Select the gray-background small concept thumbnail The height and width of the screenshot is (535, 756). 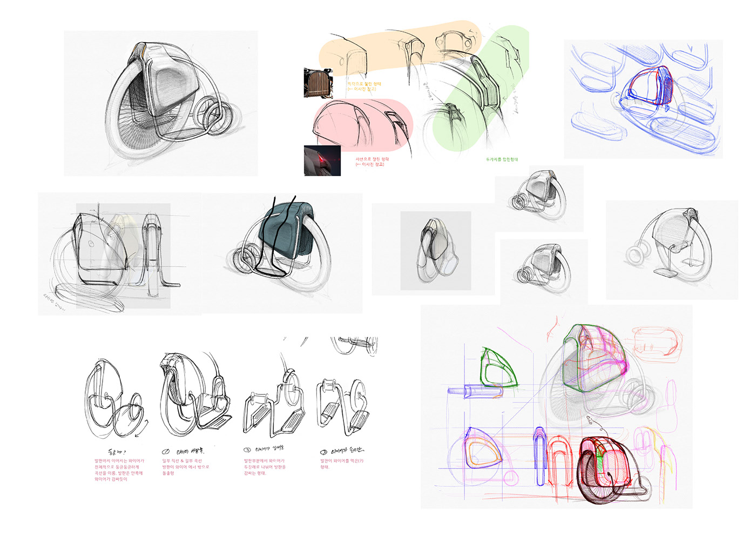tap(435, 249)
